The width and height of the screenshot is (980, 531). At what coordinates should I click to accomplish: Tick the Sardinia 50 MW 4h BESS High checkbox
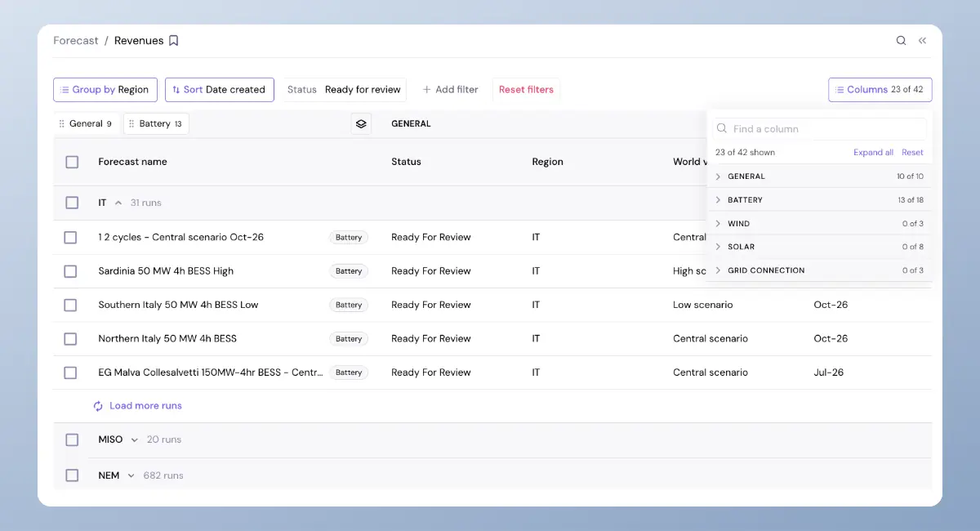[x=70, y=271]
